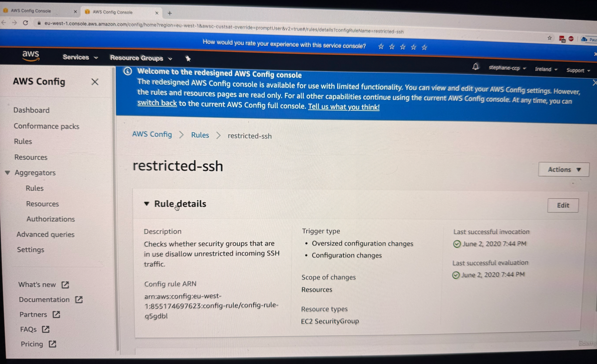Click the pin shortcut icon in header

point(188,59)
